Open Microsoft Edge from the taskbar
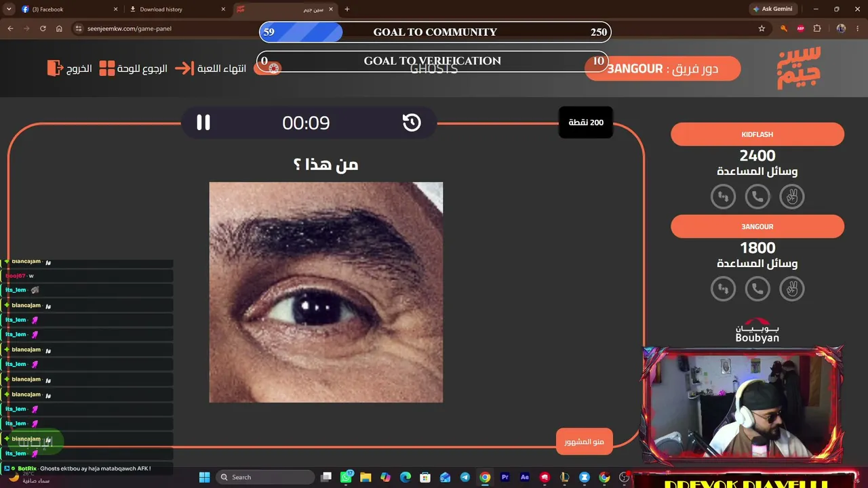868x488 pixels. [x=406, y=477]
